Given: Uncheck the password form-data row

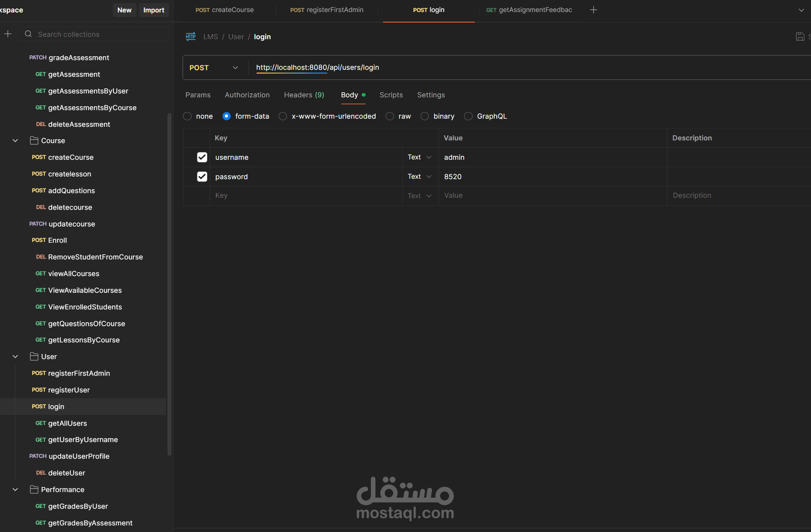Looking at the screenshot, I should 202,176.
